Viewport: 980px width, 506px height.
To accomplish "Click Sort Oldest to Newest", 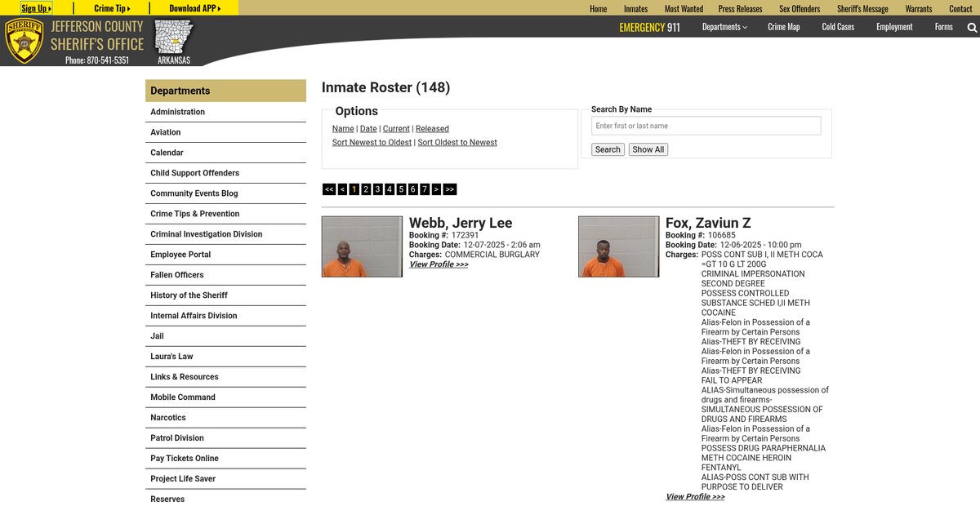I will 457,143.
